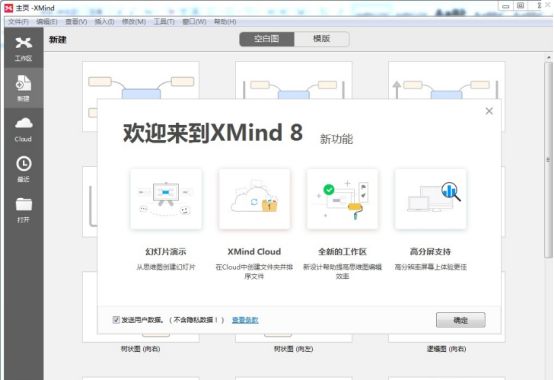Select the 新建 new file sidebar icon
Viewport: 554px width, 380px height.
pos(24,88)
